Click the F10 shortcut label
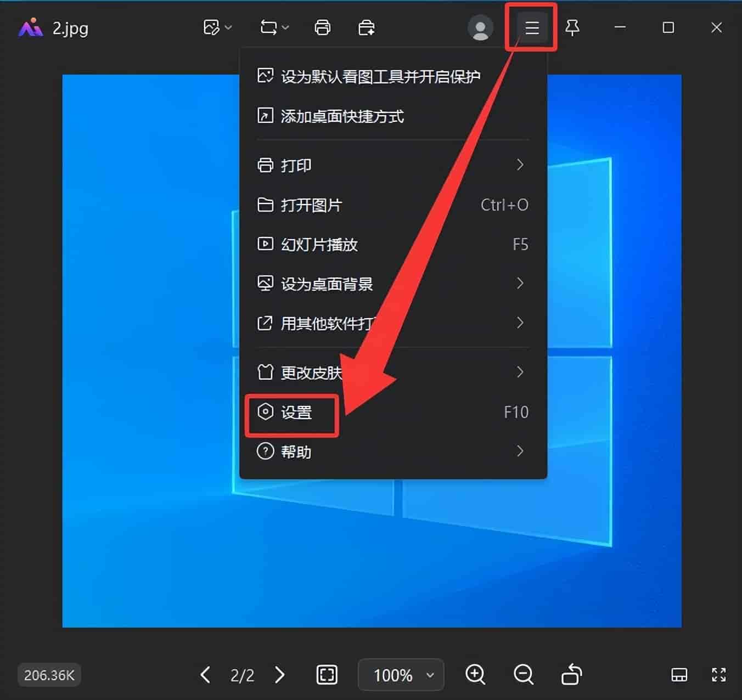Image resolution: width=742 pixels, height=700 pixels. [516, 412]
